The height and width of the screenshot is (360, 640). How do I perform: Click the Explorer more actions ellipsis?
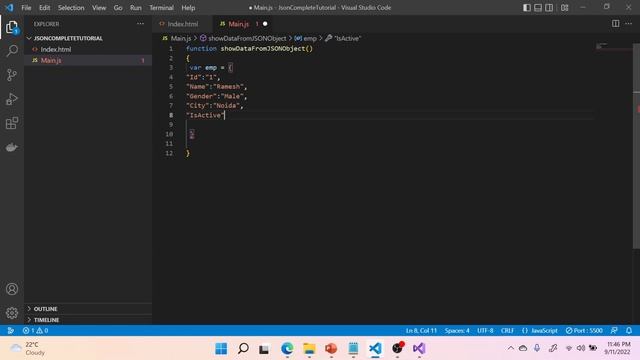(140, 24)
